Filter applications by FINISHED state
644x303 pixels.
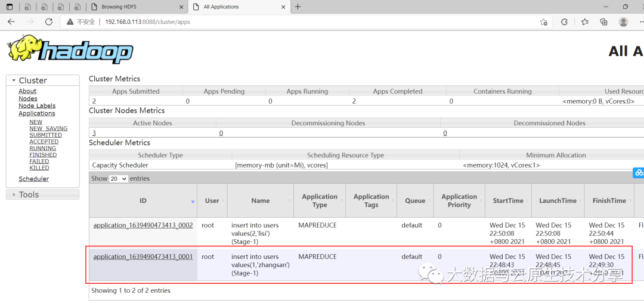click(x=43, y=154)
